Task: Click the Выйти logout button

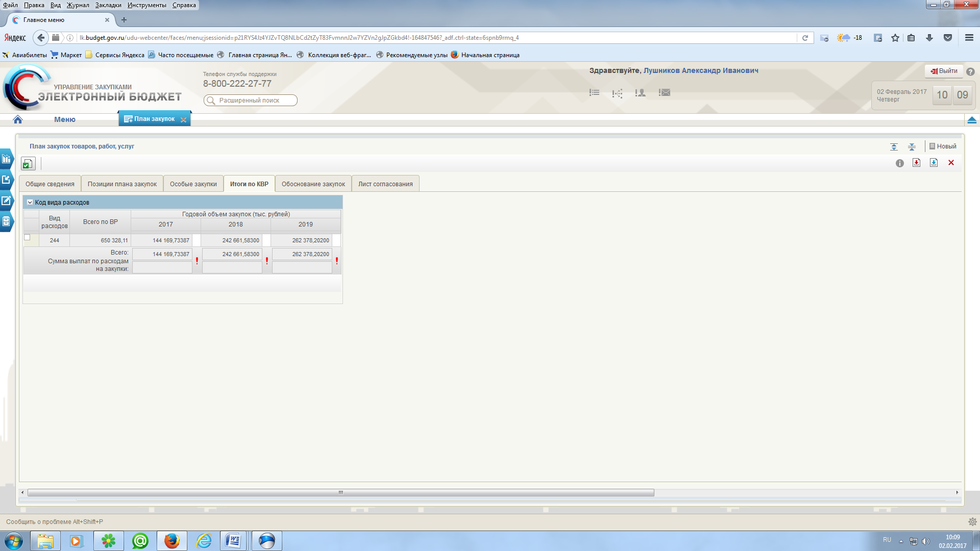Action: (944, 71)
